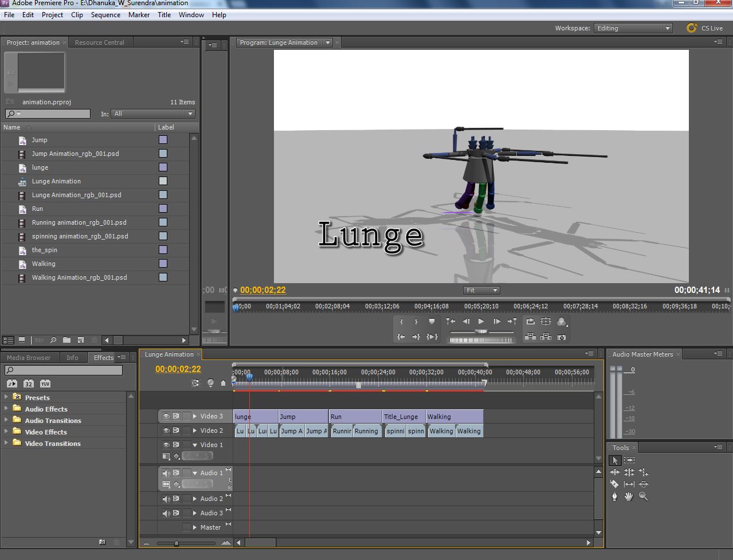
Task: Open the Workspace dropdown menu
Action: [x=633, y=27]
